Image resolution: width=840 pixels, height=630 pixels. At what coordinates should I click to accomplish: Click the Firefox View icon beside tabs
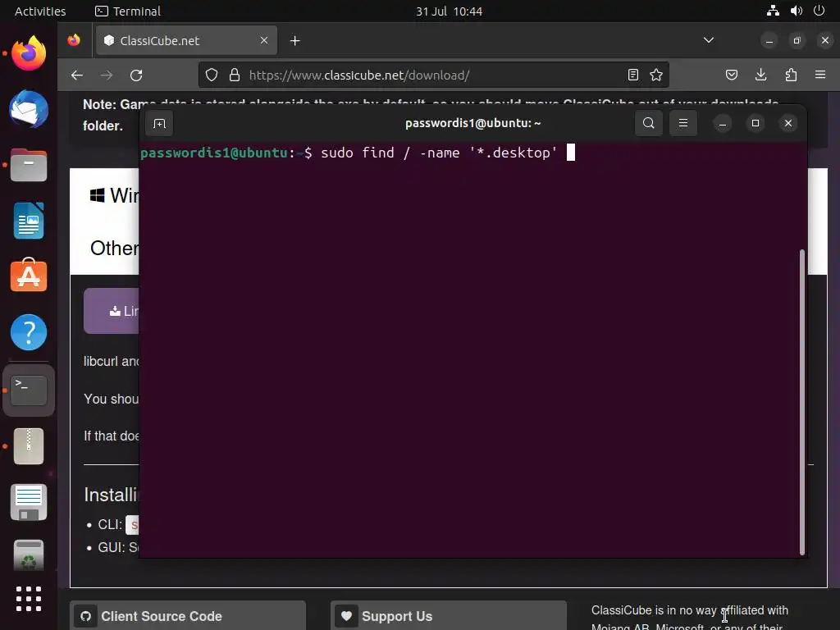coord(74,40)
